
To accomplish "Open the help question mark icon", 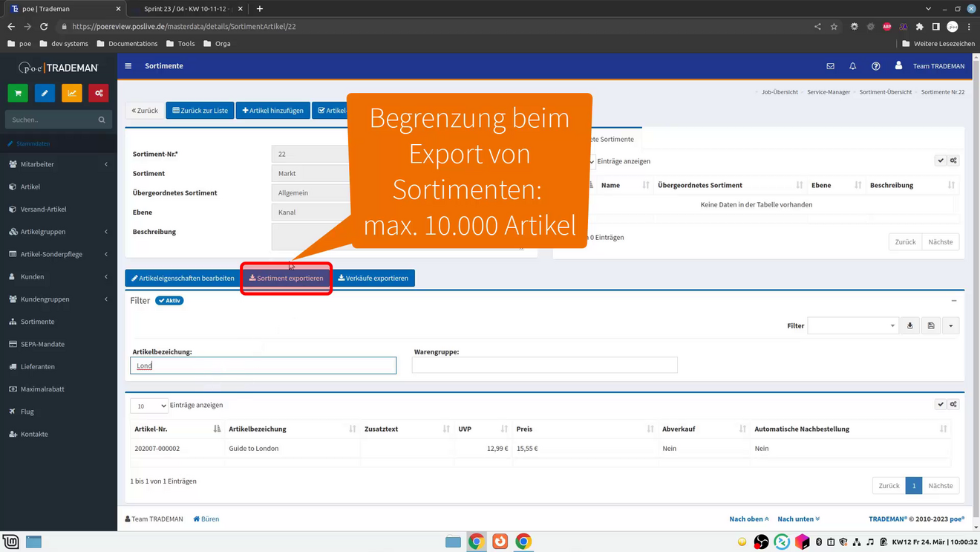I will (x=875, y=66).
